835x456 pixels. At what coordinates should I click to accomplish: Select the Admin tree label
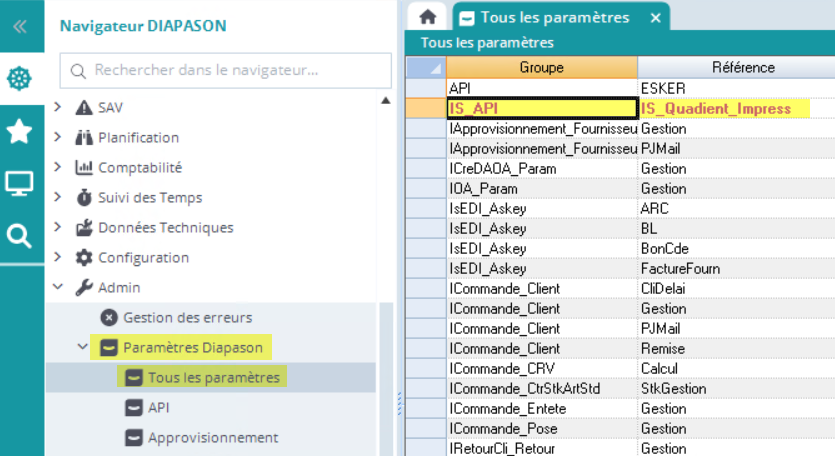click(x=119, y=288)
